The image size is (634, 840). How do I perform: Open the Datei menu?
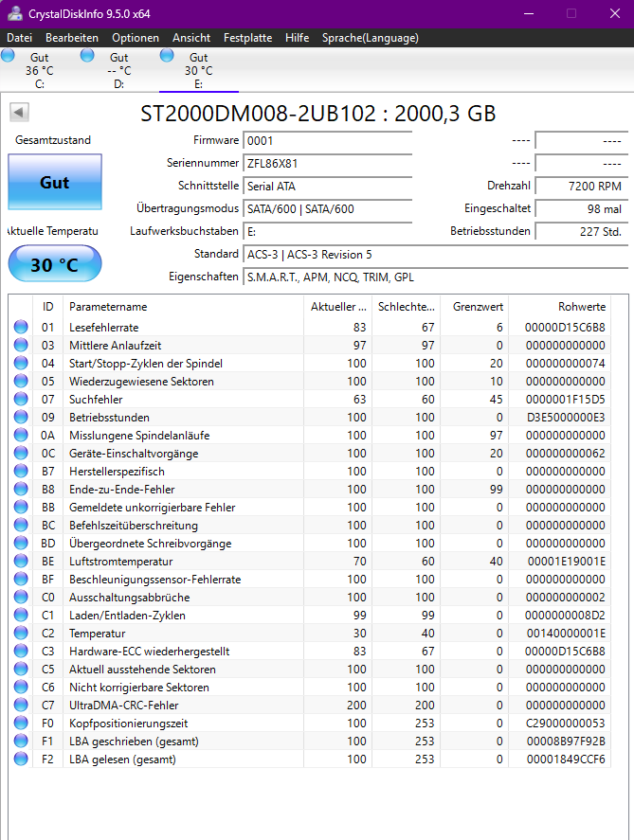pos(19,38)
